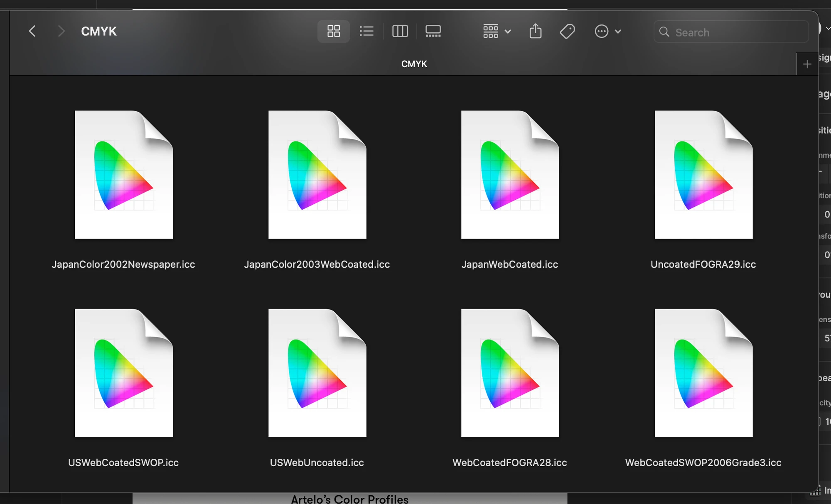Click the Tags icon

[567, 31]
